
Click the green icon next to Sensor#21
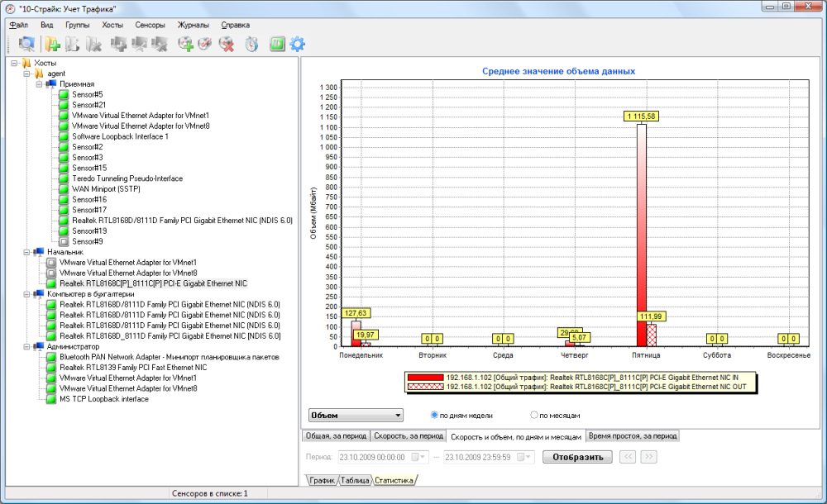click(x=64, y=105)
